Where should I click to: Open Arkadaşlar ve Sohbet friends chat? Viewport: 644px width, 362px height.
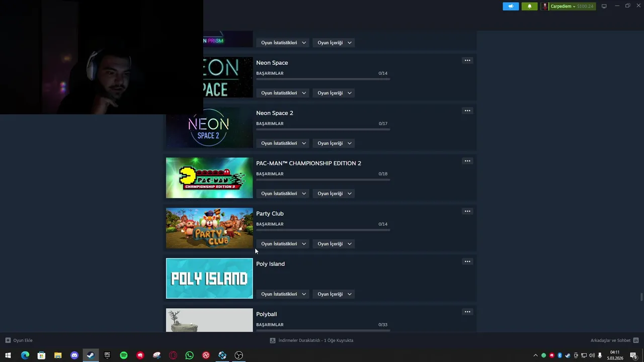tap(614, 340)
